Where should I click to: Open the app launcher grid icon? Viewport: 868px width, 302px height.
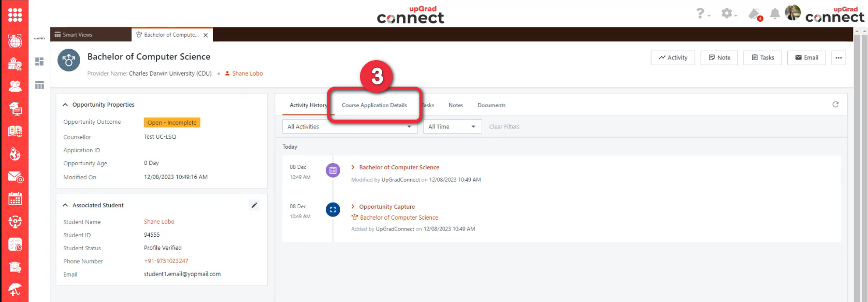[x=15, y=15]
